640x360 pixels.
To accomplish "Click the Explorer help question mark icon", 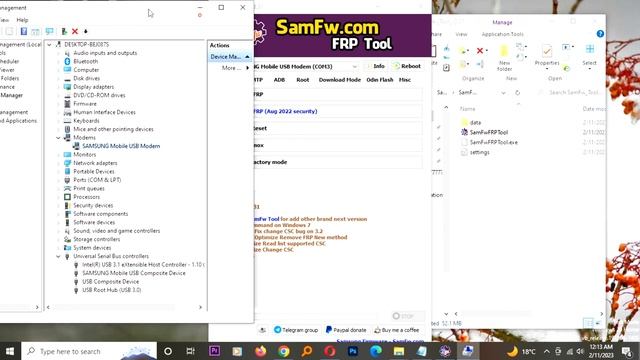I will (600, 34).
